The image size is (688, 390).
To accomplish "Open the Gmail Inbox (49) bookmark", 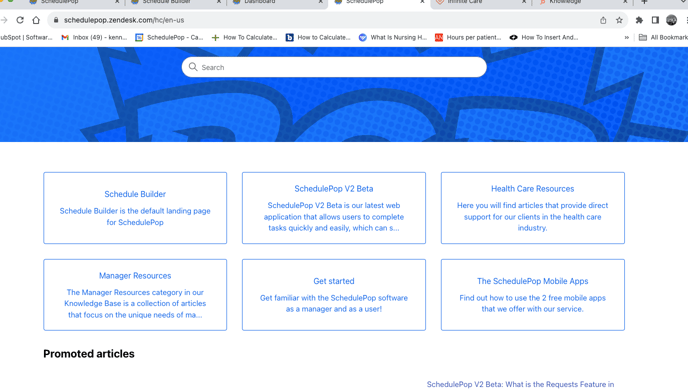I will click(94, 38).
